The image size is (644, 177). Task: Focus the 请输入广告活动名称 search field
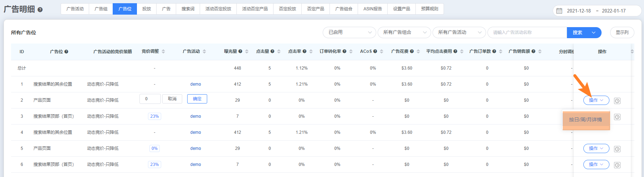click(x=527, y=32)
